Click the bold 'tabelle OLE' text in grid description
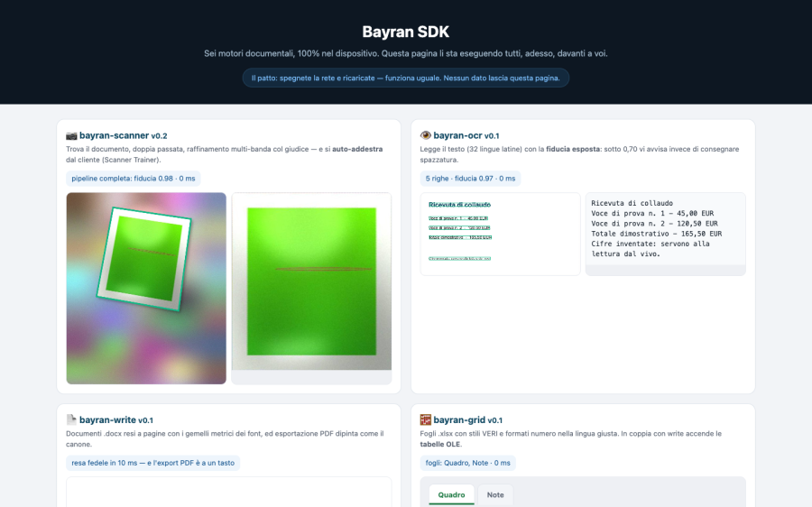 click(438, 445)
